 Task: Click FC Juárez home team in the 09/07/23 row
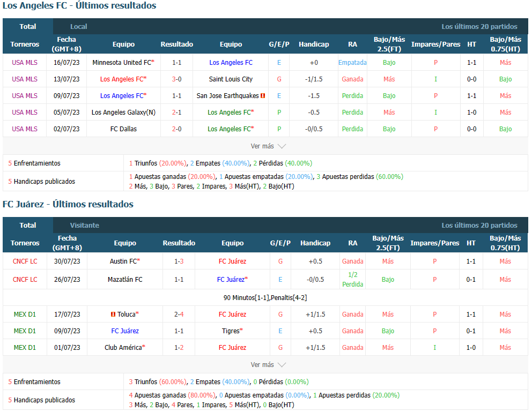(125, 331)
